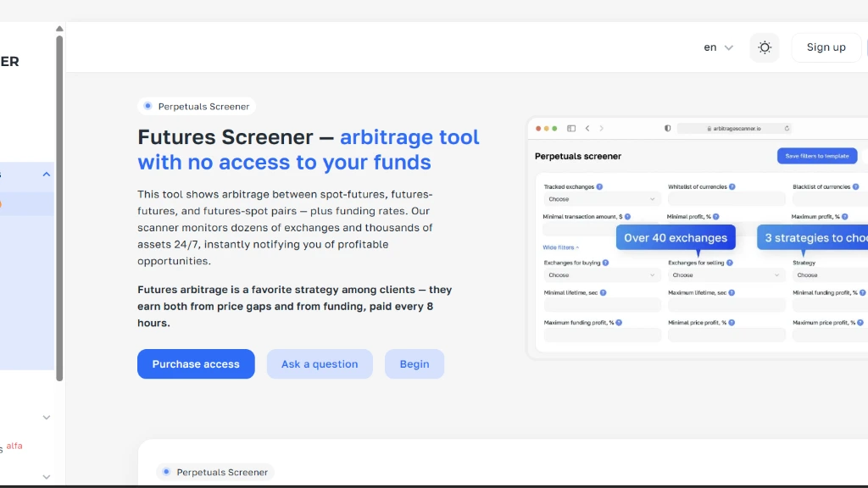Click the help icon next to Maximum lifetime, sec
Viewport: 868px width, 488px height.
point(732,292)
